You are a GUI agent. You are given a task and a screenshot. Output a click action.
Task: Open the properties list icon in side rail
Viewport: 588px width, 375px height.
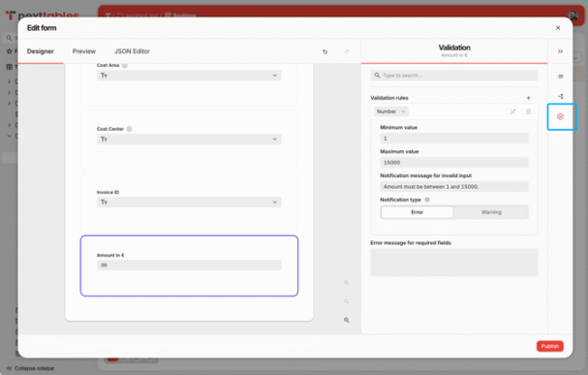(561, 77)
